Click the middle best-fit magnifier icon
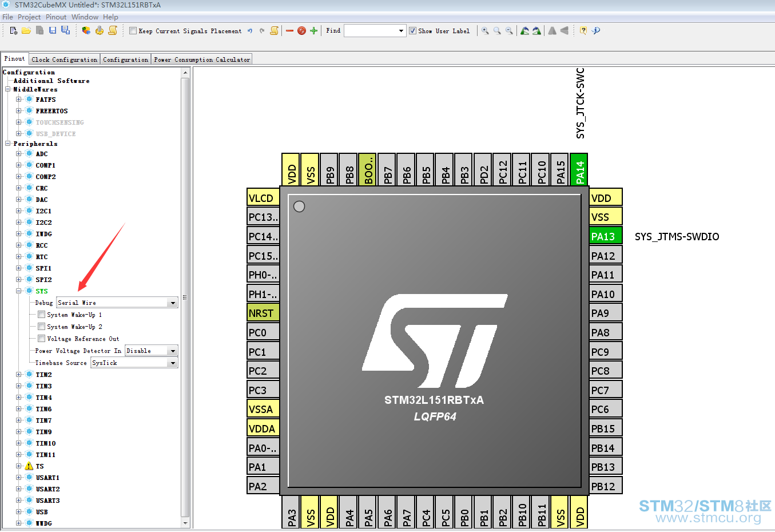The image size is (775, 532). [497, 31]
